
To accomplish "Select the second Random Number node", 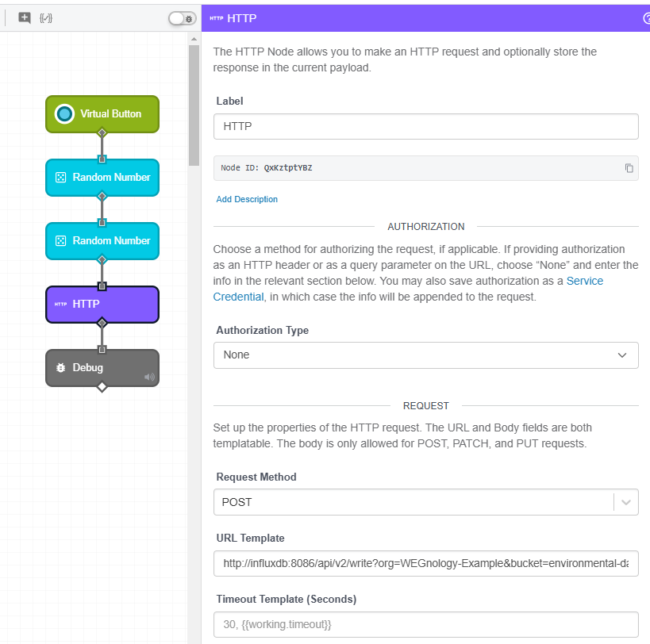I will (102, 241).
